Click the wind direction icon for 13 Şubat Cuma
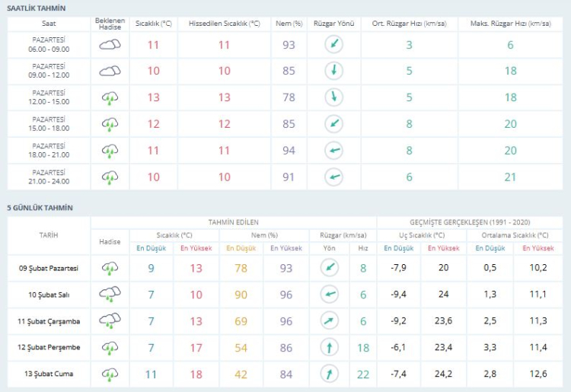 tap(329, 374)
